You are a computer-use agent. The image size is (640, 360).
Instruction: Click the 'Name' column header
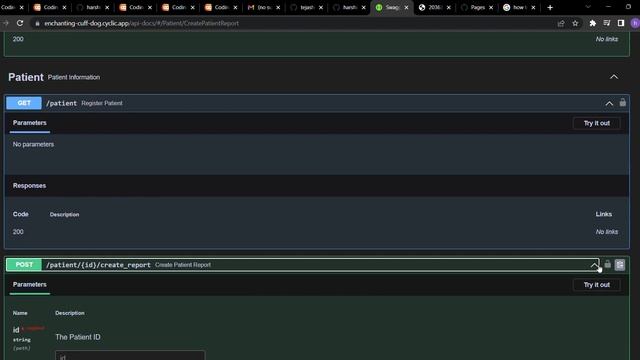click(20, 313)
